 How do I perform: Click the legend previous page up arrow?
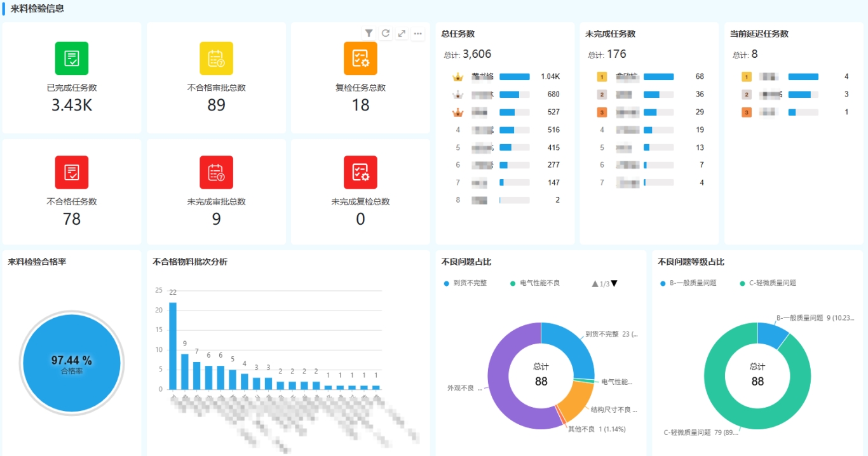click(x=595, y=284)
